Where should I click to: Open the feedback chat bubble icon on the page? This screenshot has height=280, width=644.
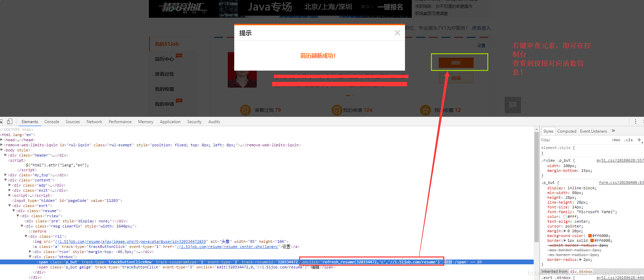(x=513, y=105)
